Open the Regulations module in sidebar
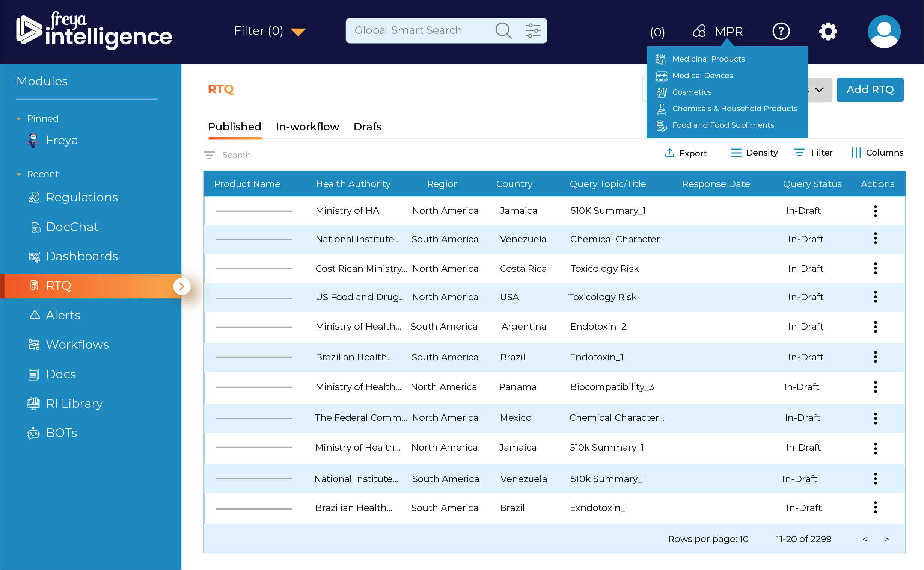Viewport: 924px width, 570px height. (x=81, y=197)
